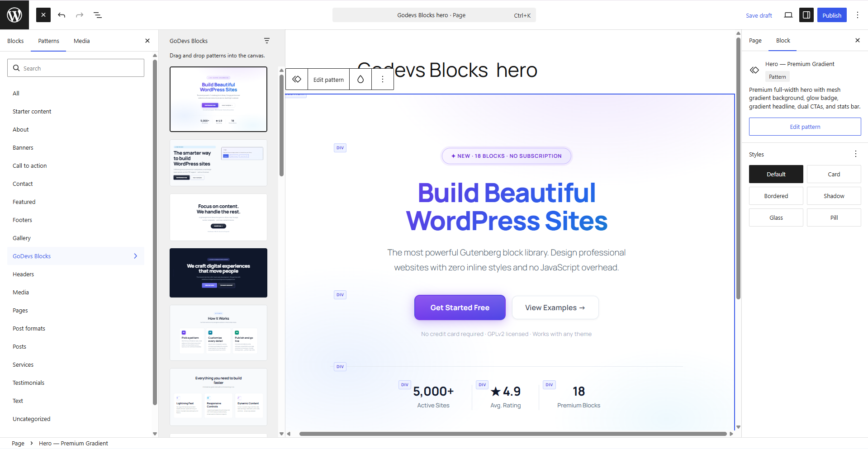The width and height of the screenshot is (868, 449).
Task: Apply the Card block style
Action: click(x=834, y=174)
